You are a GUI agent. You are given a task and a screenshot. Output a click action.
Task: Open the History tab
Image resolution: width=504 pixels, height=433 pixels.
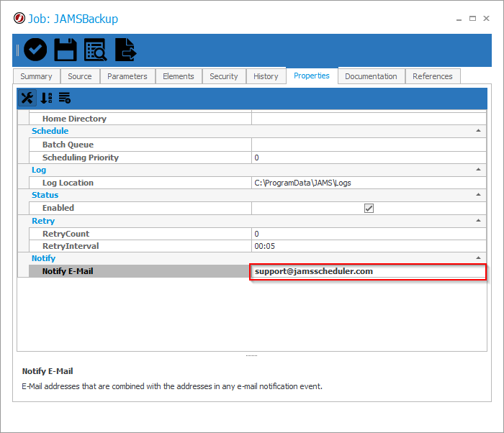point(266,76)
